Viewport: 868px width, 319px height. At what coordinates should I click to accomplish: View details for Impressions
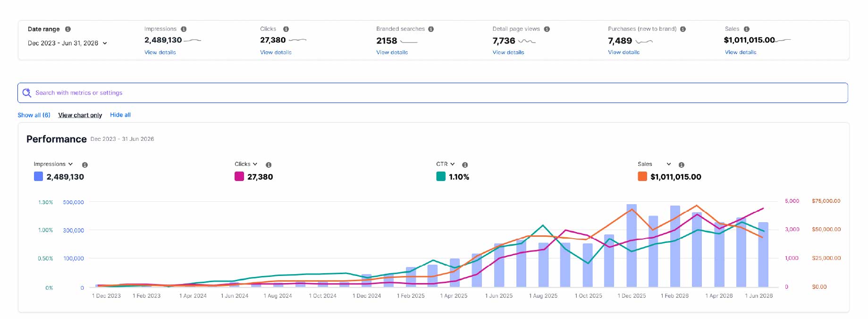coord(160,52)
